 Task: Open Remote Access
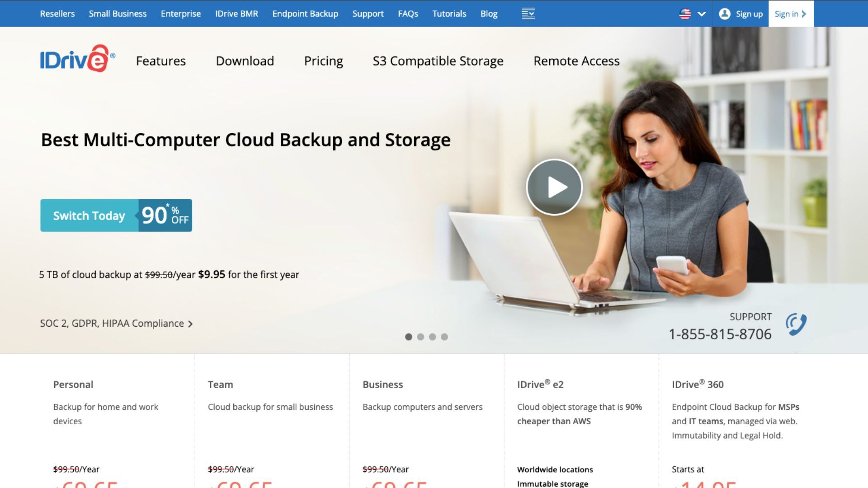(x=576, y=61)
